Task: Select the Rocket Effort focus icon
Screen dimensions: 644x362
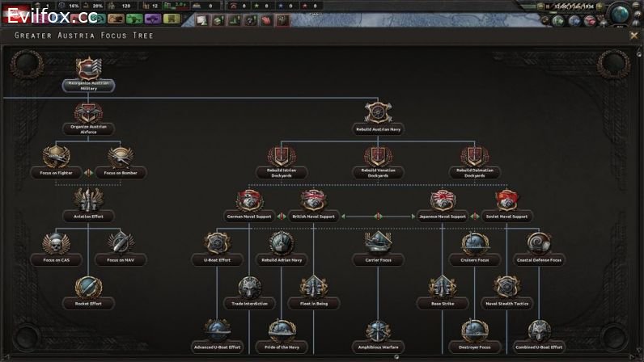Action: pyautogui.click(x=88, y=287)
